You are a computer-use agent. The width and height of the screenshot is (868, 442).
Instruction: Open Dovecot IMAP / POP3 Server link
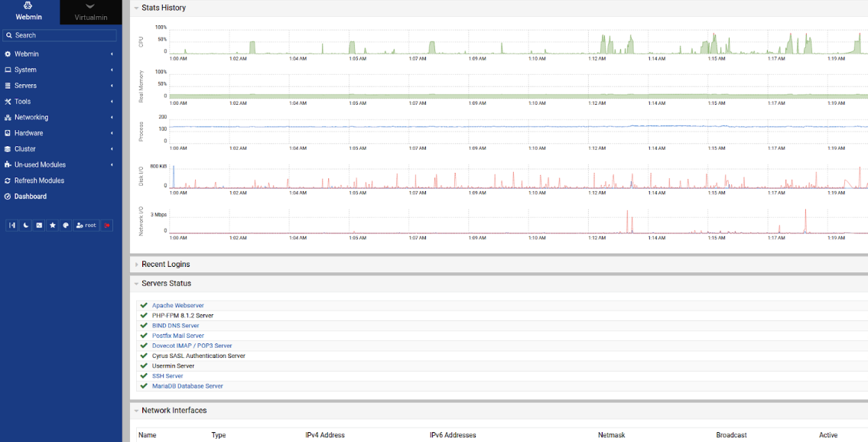(192, 346)
